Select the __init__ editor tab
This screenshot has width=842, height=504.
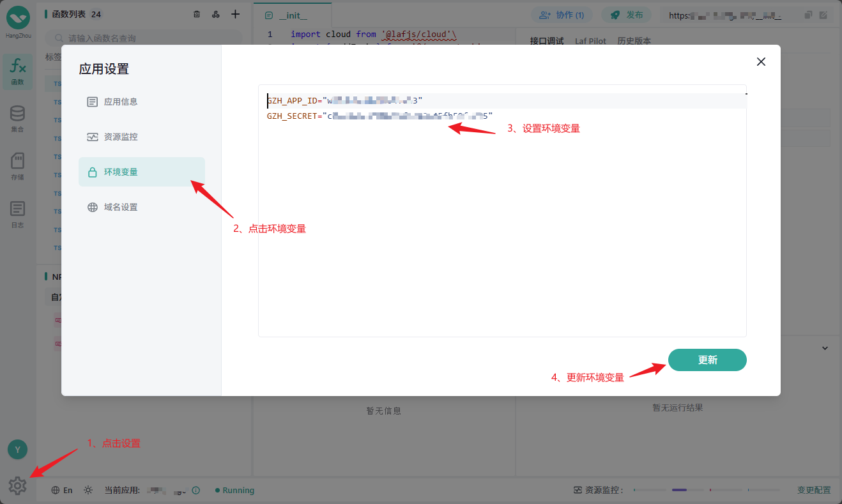[x=293, y=15]
